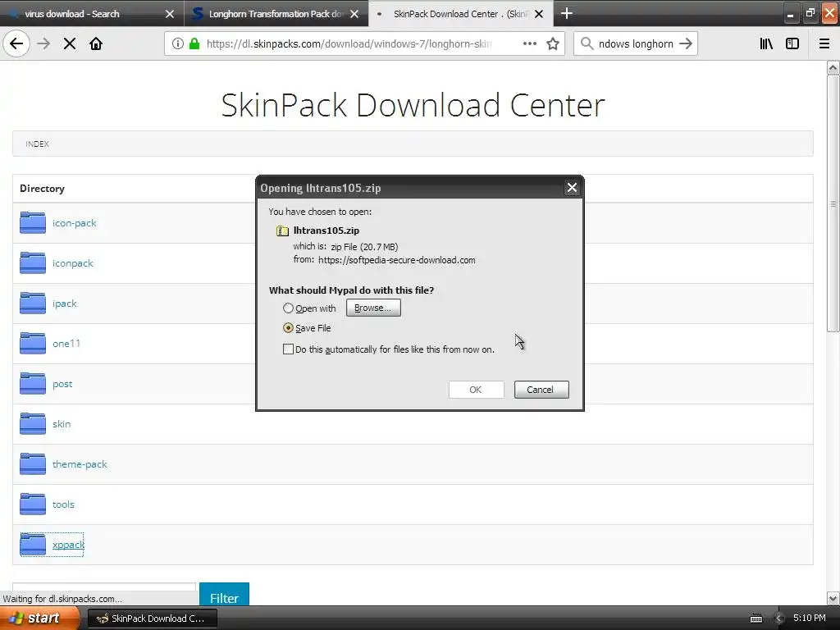The image size is (840, 630).
Task: Close the Longhorn Transformation Pack tab
Action: coord(354,14)
